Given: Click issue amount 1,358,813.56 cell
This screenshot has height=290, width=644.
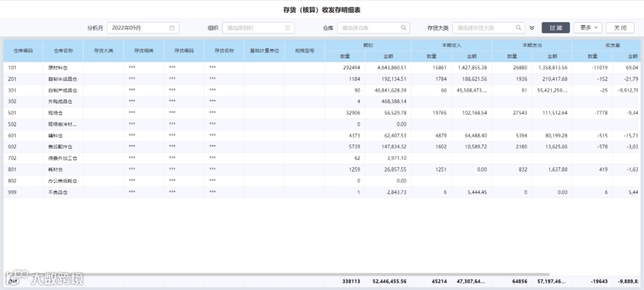Looking at the screenshot, I should tap(552, 68).
